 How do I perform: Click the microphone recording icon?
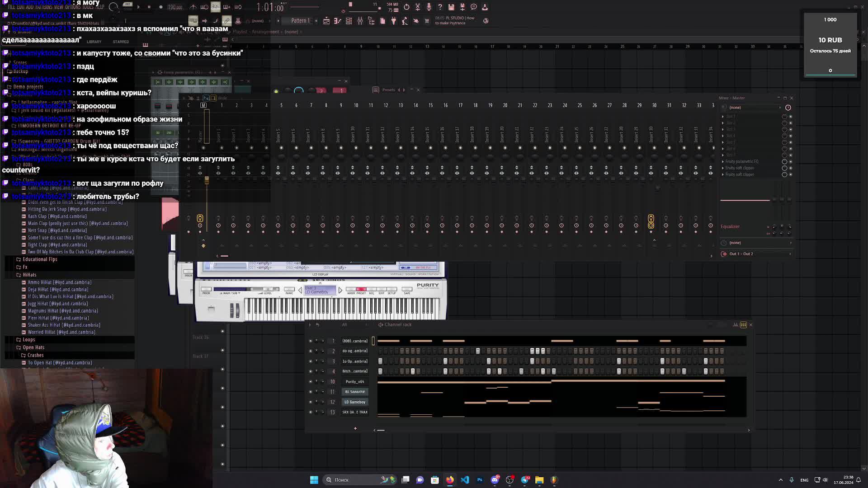(x=429, y=7)
